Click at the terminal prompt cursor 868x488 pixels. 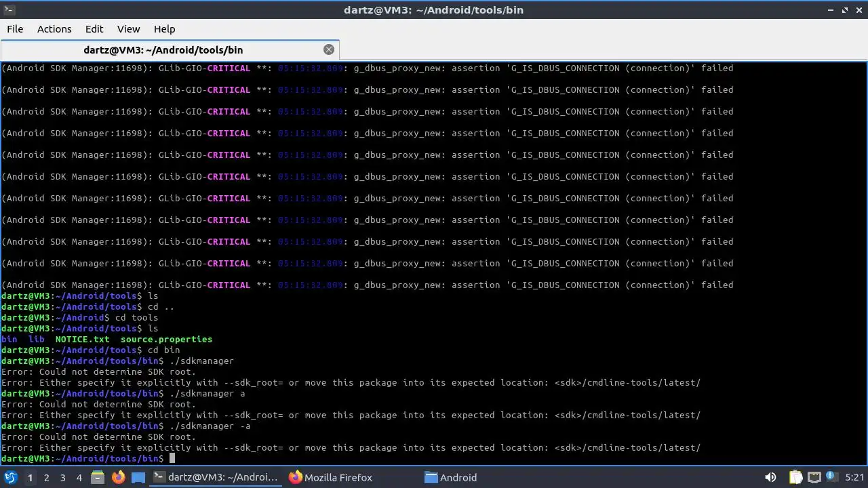[172, 458]
